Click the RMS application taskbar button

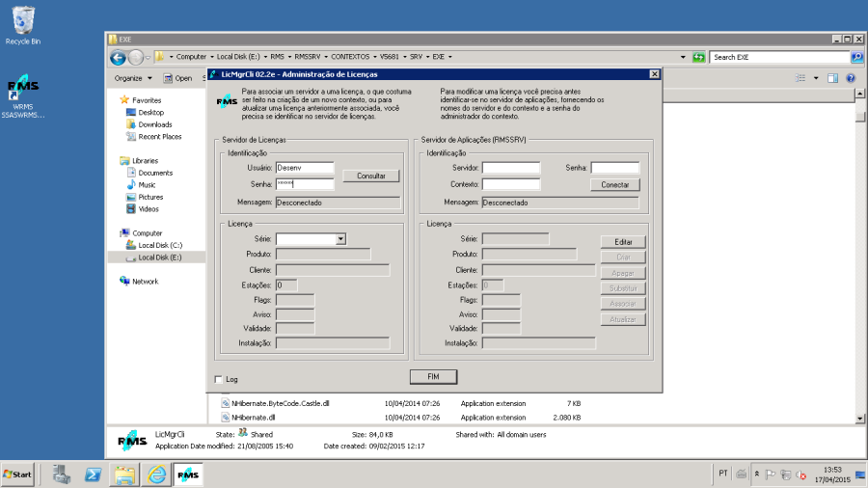tap(188, 474)
